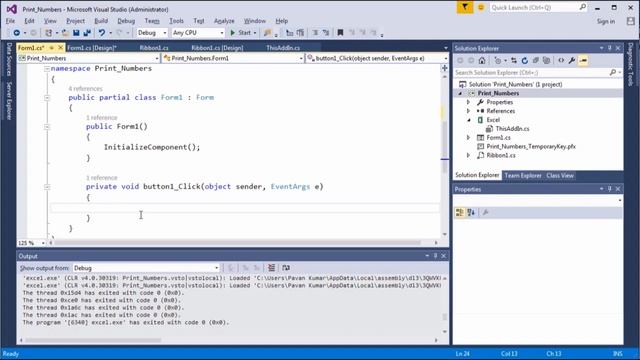The image size is (640, 360).
Task: Close the Form1.cs editor tab
Action: coord(60,48)
